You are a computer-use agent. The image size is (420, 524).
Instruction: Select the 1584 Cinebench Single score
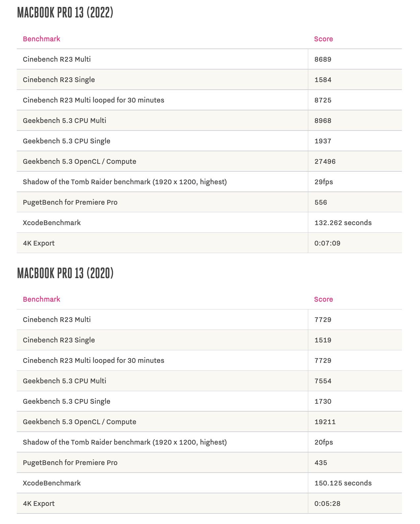pyautogui.click(x=323, y=80)
